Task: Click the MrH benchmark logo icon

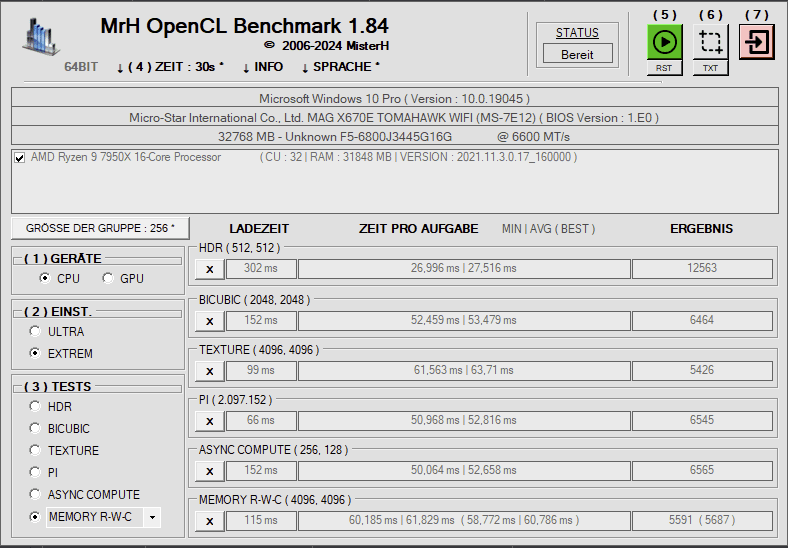Action: [41, 36]
